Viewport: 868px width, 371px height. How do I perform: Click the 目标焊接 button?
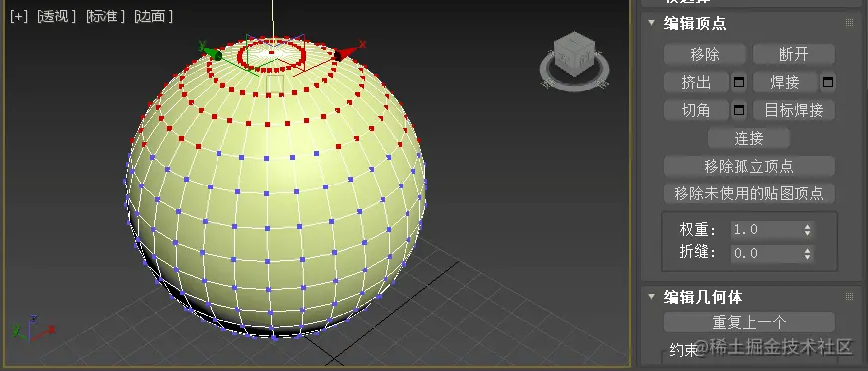[794, 110]
